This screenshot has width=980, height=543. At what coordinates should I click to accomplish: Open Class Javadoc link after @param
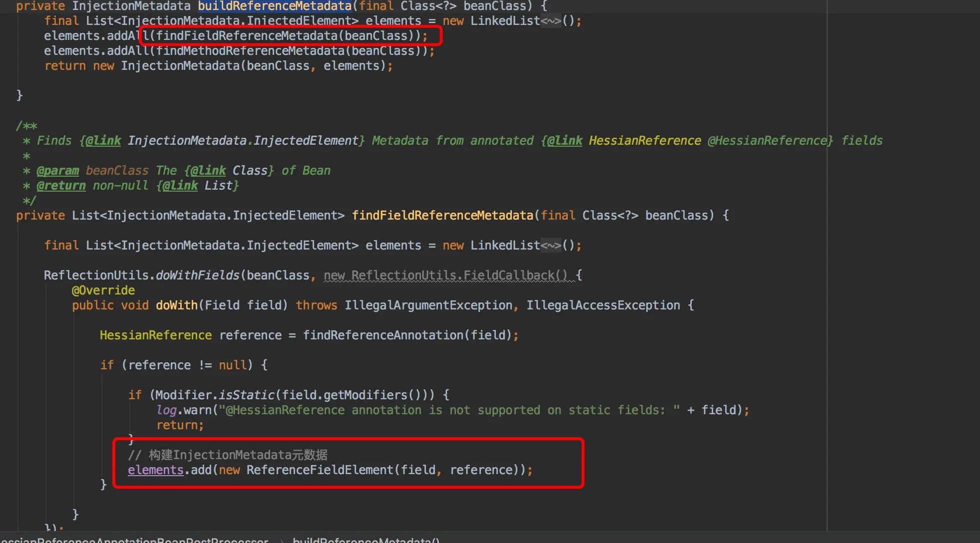tap(250, 171)
